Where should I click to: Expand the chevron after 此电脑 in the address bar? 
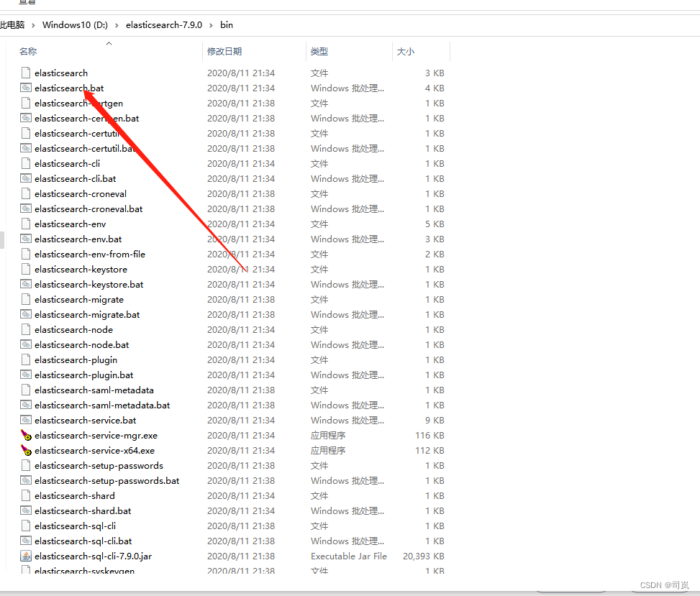(33, 25)
